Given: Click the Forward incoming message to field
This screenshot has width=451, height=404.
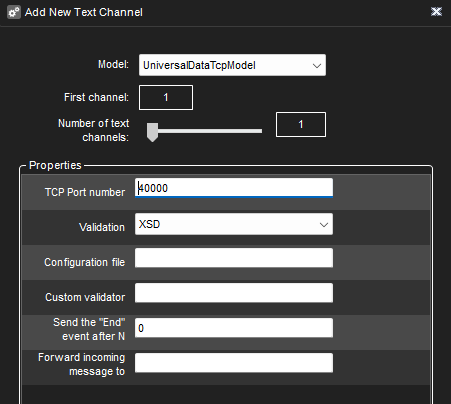Looking at the screenshot, I should coord(234,363).
